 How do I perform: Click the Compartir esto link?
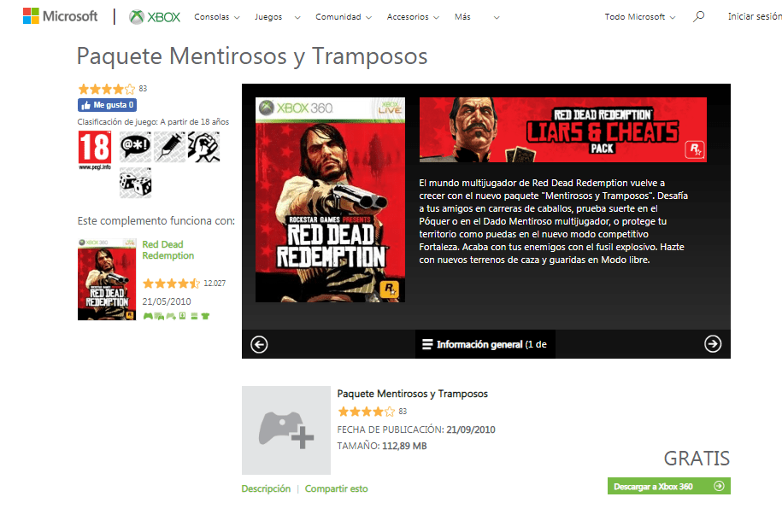pyautogui.click(x=336, y=488)
